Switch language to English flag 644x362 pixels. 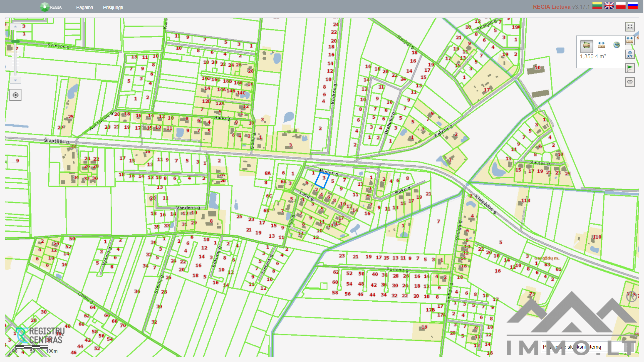[x=609, y=5]
